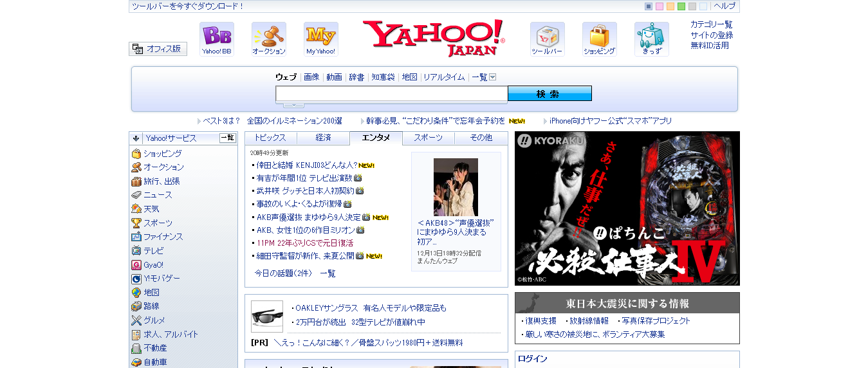The image size is (868, 368).
Task: Choose the orange theme color swatch
Action: pyautogui.click(x=670, y=6)
